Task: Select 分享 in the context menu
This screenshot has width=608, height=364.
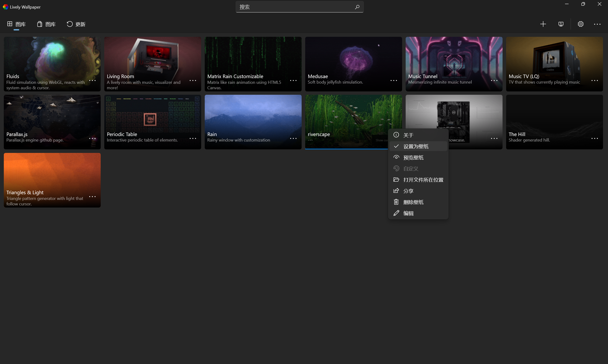Action: pos(418,191)
